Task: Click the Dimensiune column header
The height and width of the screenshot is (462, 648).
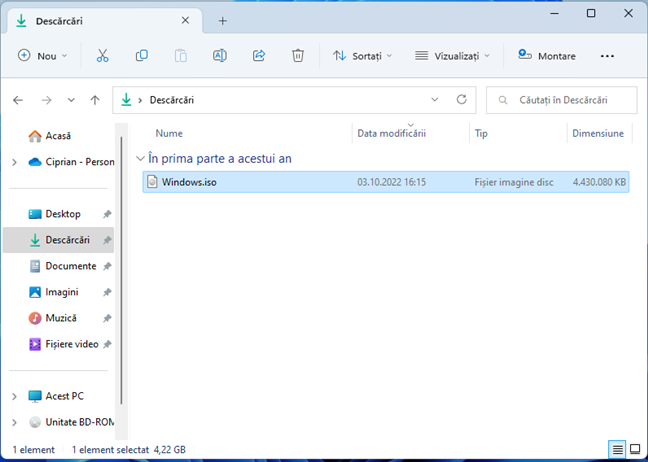Action: coord(598,133)
